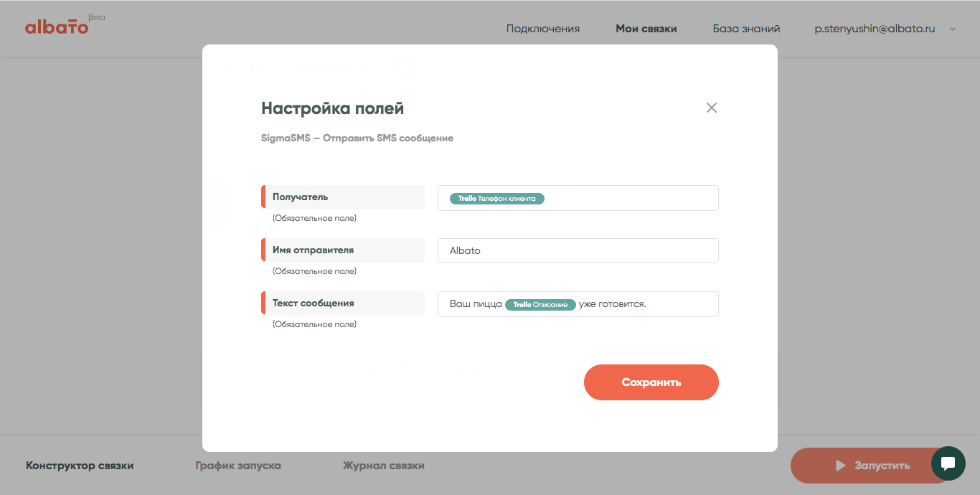This screenshot has height=495, width=980.
Task: Click SigmaSMS — Отправить SMS сообщение subtitle
Action: point(357,138)
